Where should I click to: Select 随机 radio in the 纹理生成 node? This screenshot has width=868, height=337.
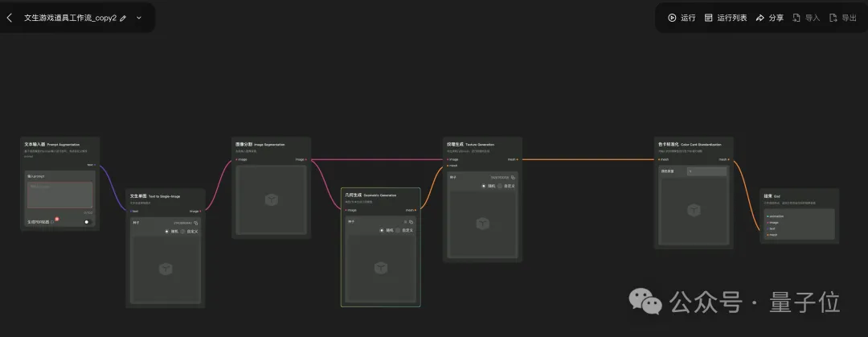tap(484, 186)
